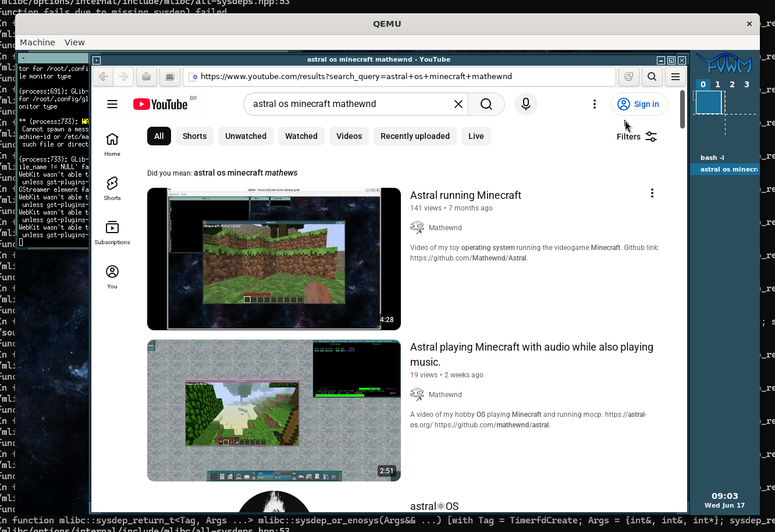
Task: Open "Astral playing Minecraft with audio" video title
Action: 532,355
